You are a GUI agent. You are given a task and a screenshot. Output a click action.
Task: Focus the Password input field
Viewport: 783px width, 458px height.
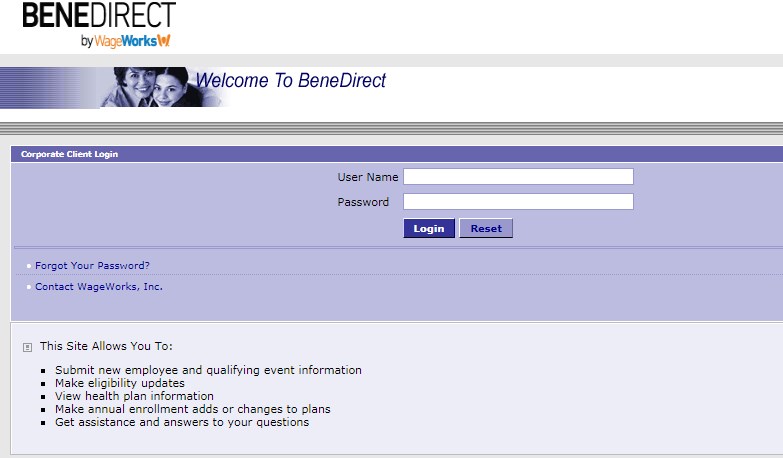(518, 201)
